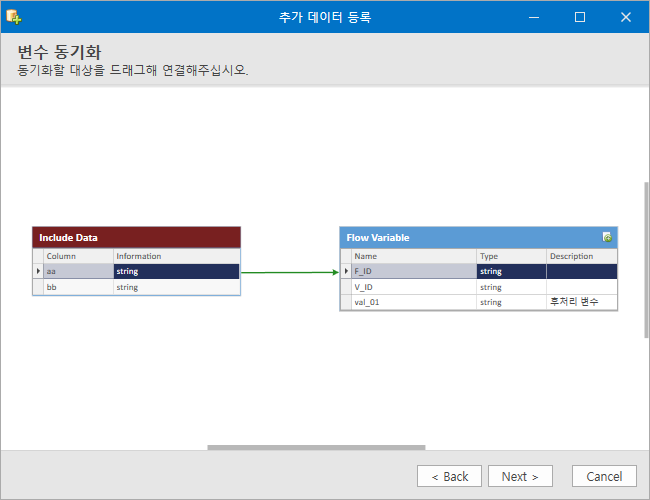Click the row indicator arrow beside F_ID

pos(346,271)
